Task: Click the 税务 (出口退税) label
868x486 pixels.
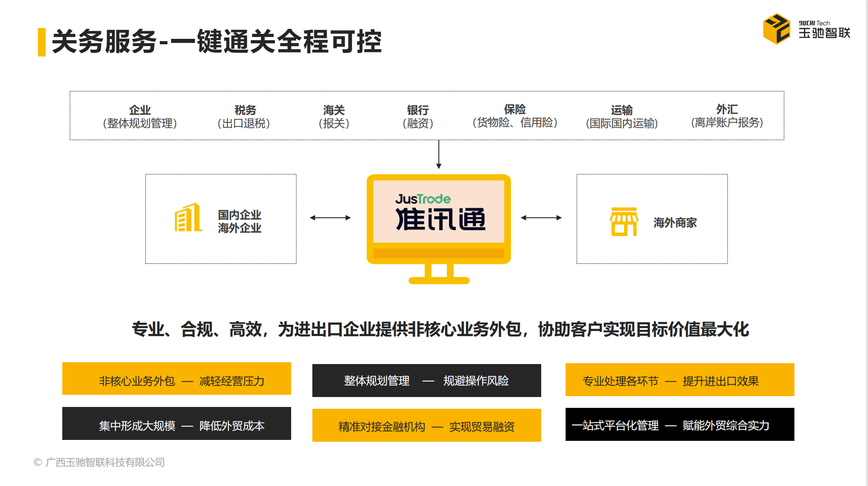Action: 245,117
